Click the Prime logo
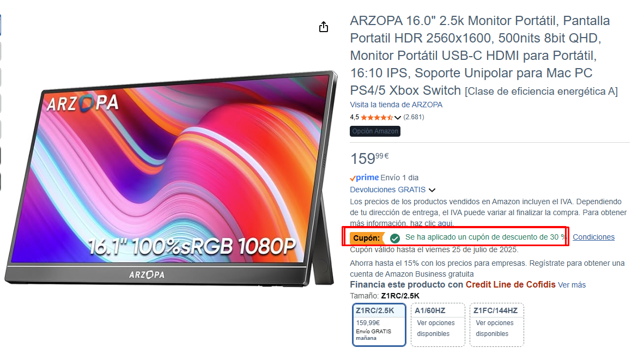 pyautogui.click(x=364, y=178)
